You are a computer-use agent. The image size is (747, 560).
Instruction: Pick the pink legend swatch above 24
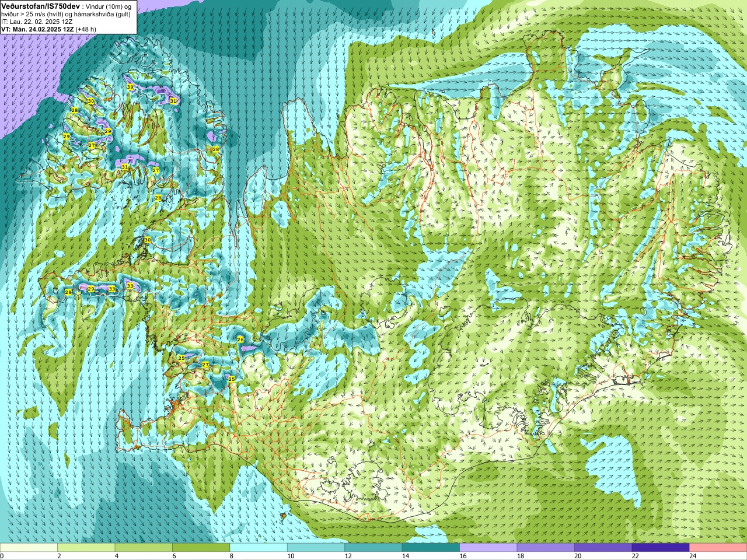pos(718,548)
